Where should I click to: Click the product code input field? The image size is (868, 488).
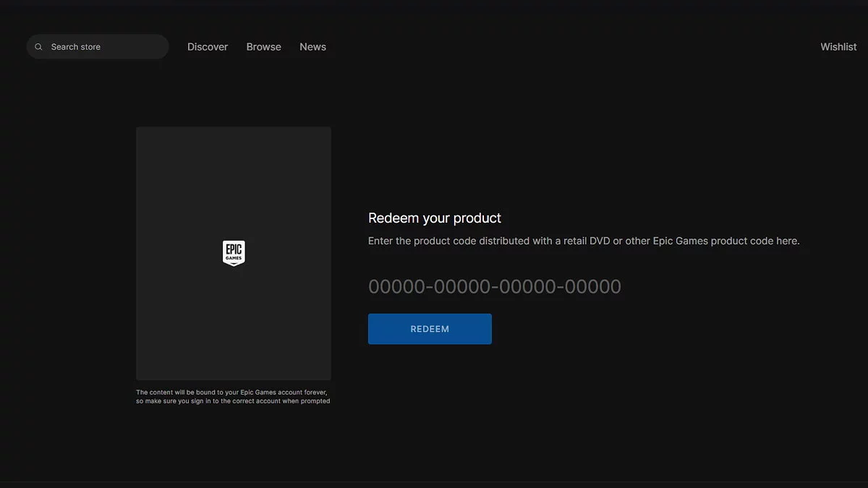(x=494, y=287)
